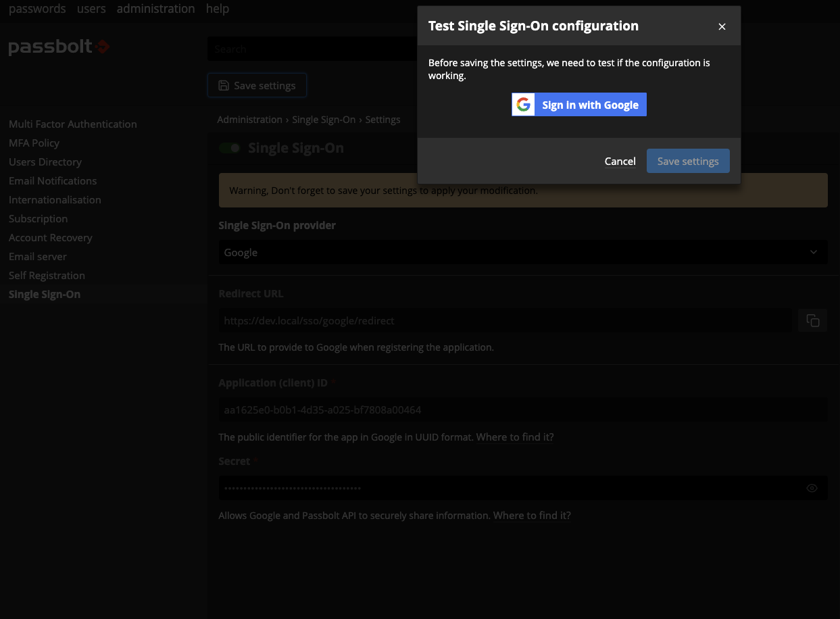Reveal the secret with the eye icon
The image size is (840, 619).
click(x=812, y=488)
